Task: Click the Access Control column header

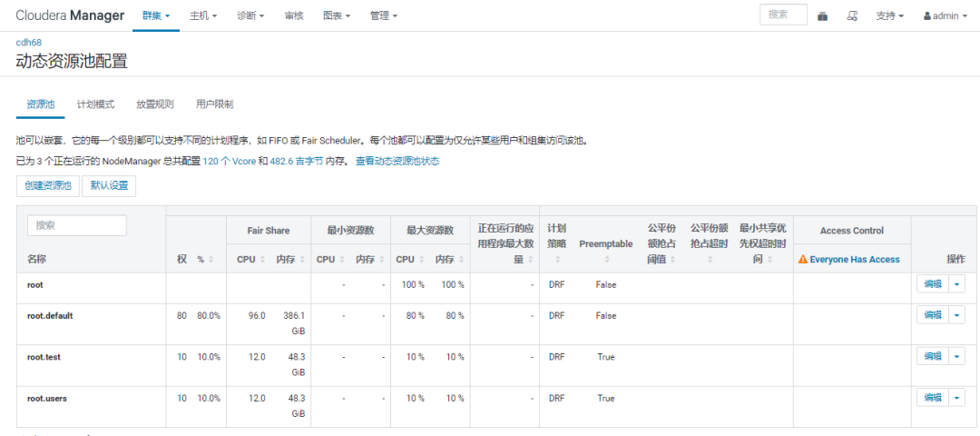Action: (851, 230)
